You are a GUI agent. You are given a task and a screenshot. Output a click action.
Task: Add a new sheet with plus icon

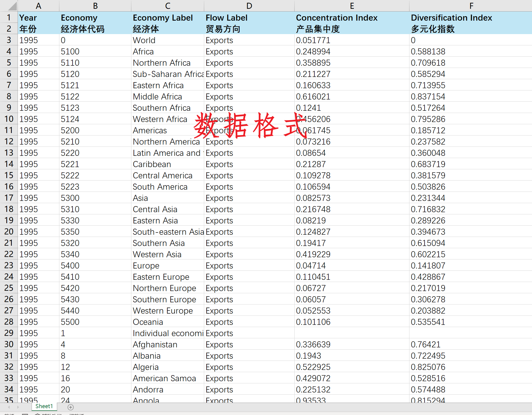point(71,407)
